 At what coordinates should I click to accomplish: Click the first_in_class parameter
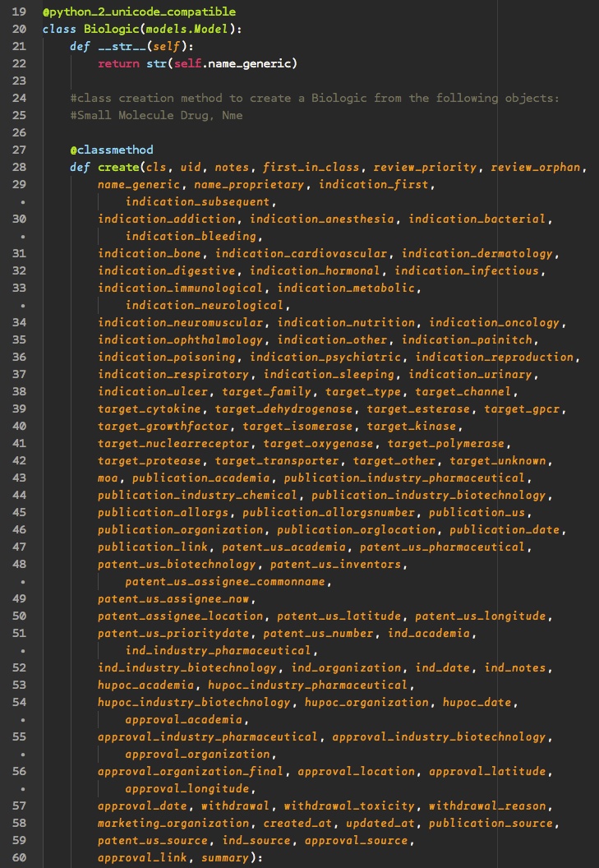(311, 167)
